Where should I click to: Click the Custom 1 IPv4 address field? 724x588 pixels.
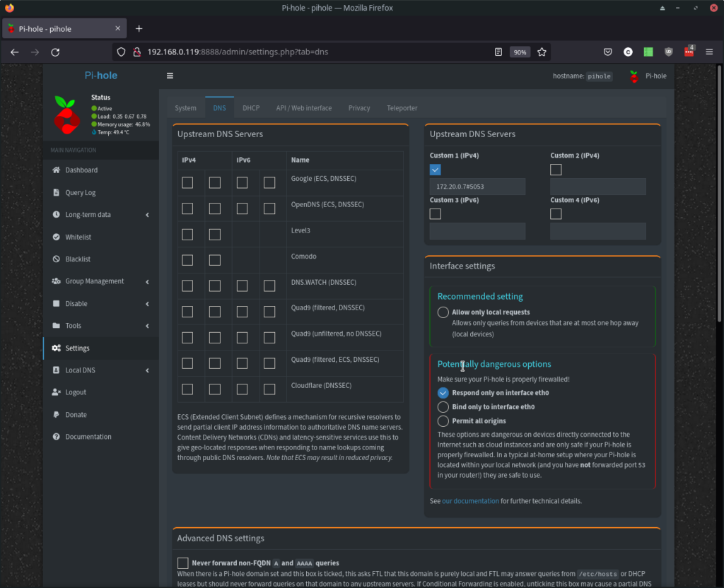477,187
